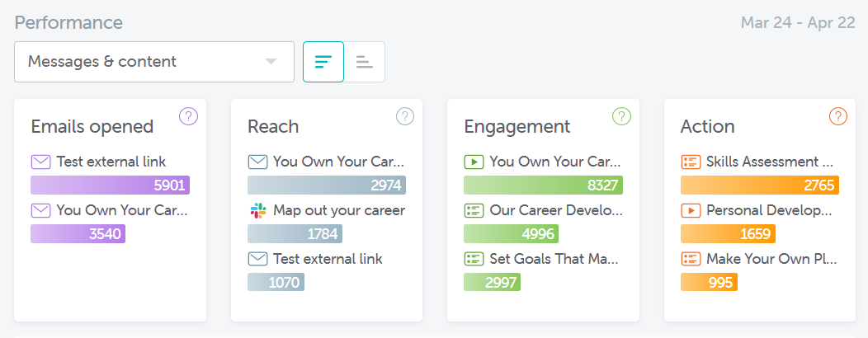The width and height of the screenshot is (868, 338).
Task: Click the green video icon in Engagement
Action: (474, 162)
